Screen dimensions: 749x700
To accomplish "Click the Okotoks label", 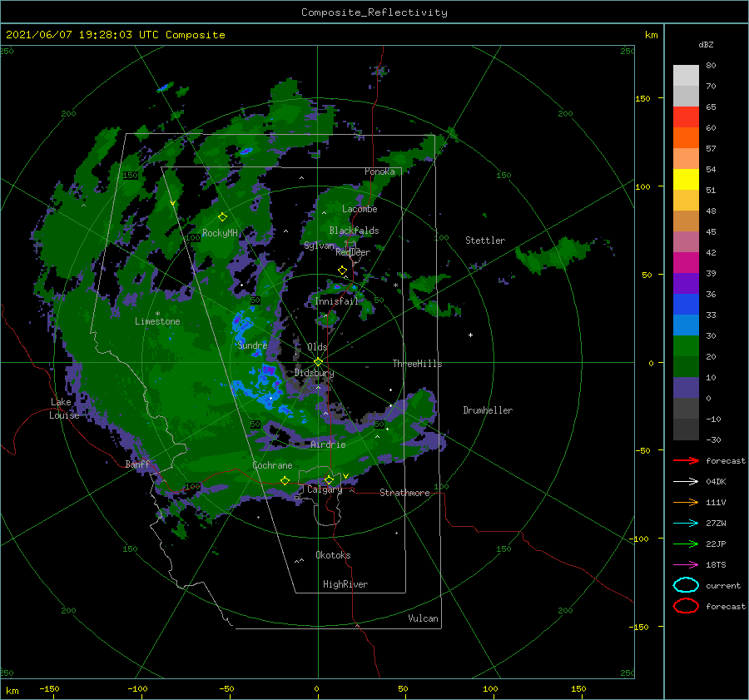I will click(x=333, y=555).
